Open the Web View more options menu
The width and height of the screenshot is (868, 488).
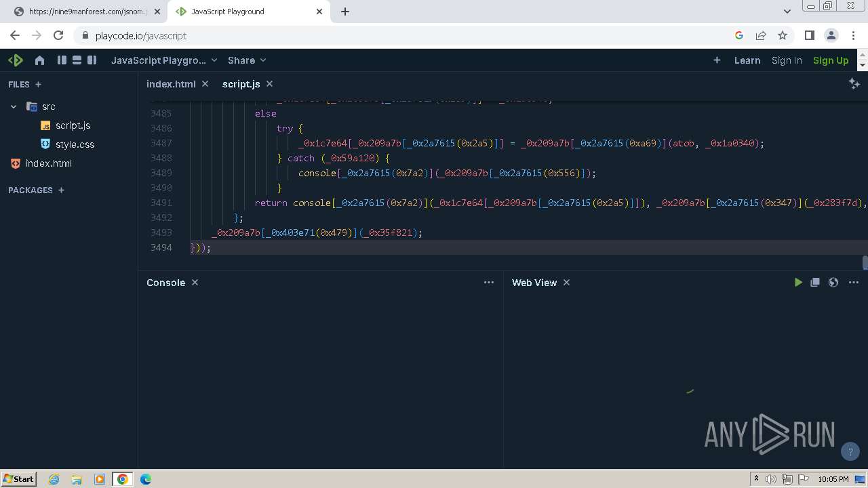854,283
